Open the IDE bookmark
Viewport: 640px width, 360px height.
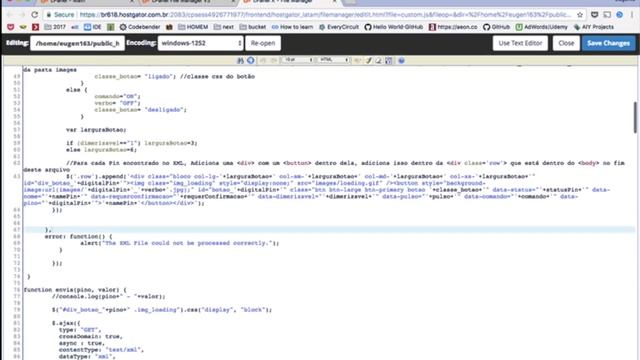point(93,27)
